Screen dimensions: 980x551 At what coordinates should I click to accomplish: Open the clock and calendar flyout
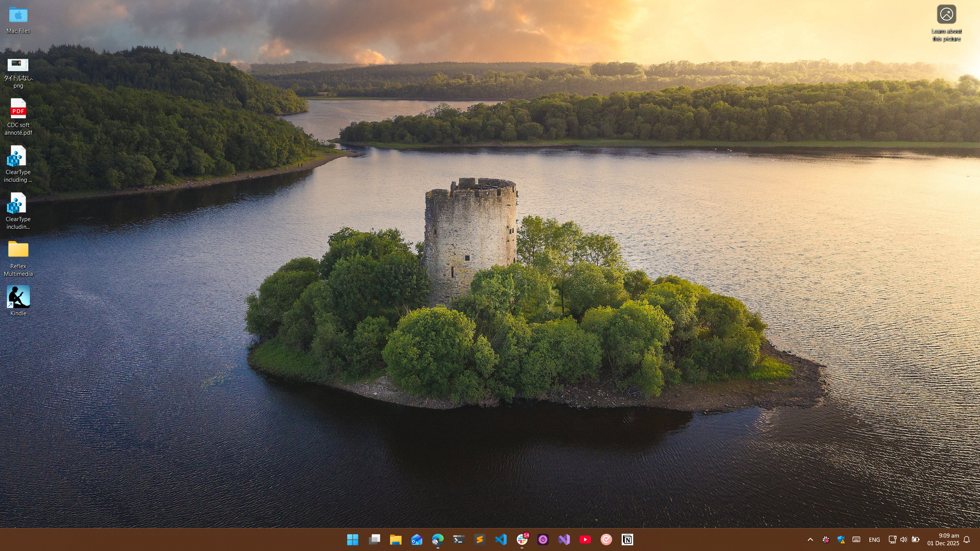[943, 540]
